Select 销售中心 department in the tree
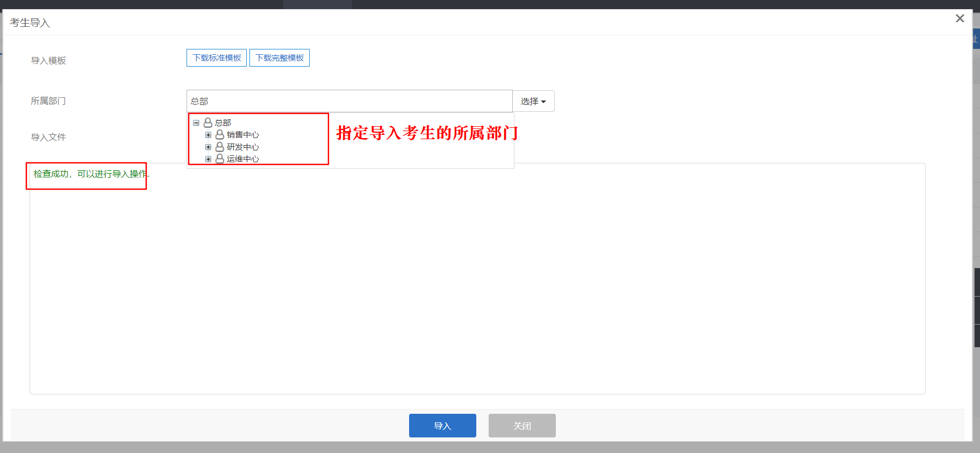Screen dimensions: 980x453 (x=243, y=135)
